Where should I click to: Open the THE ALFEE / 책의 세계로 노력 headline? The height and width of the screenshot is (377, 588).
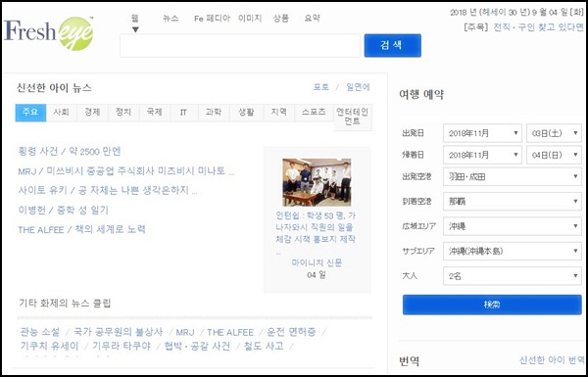[x=81, y=229]
